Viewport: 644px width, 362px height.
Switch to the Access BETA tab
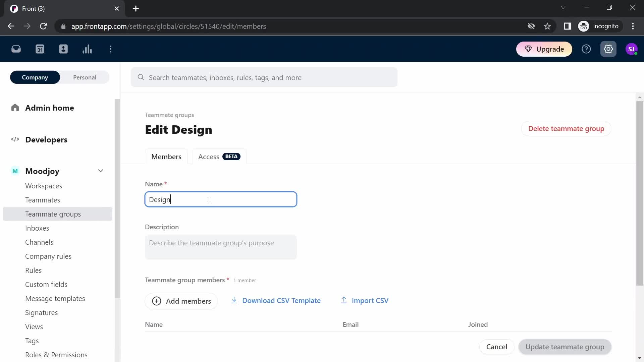[218, 157]
